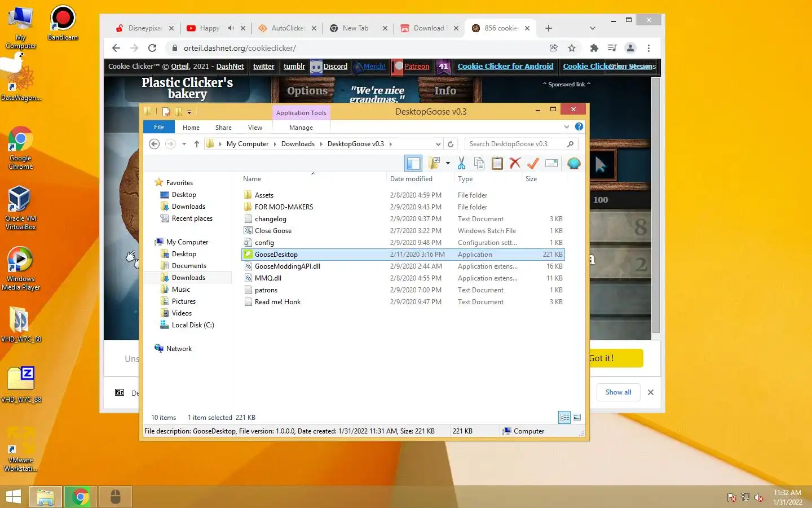Expand the address bar history dropdown

pyautogui.click(x=438, y=144)
